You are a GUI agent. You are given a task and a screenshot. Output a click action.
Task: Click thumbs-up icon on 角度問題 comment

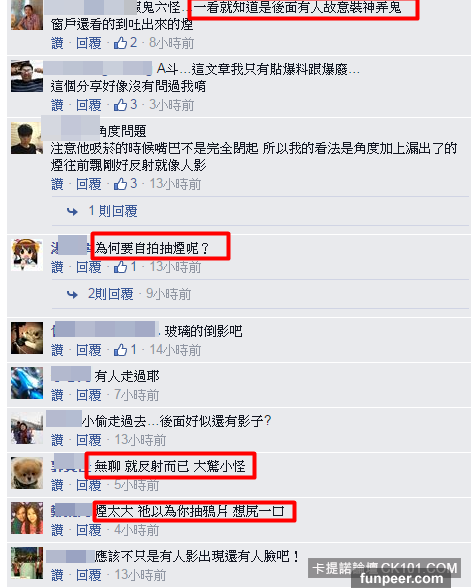point(120,184)
